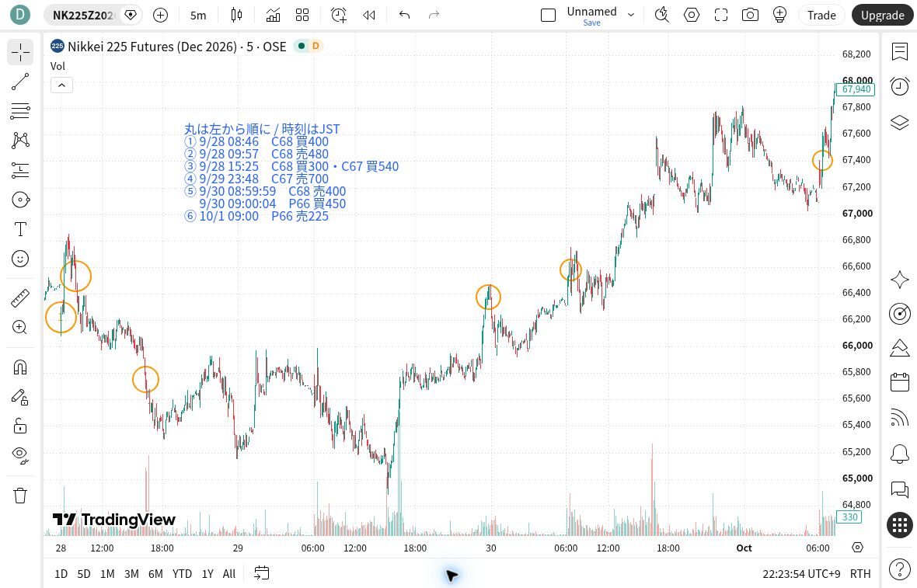Click the Trade button

pyautogui.click(x=821, y=16)
